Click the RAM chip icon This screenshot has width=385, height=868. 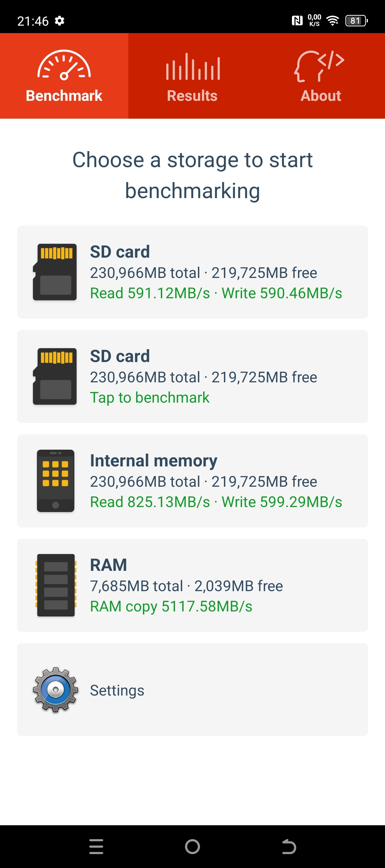56,585
